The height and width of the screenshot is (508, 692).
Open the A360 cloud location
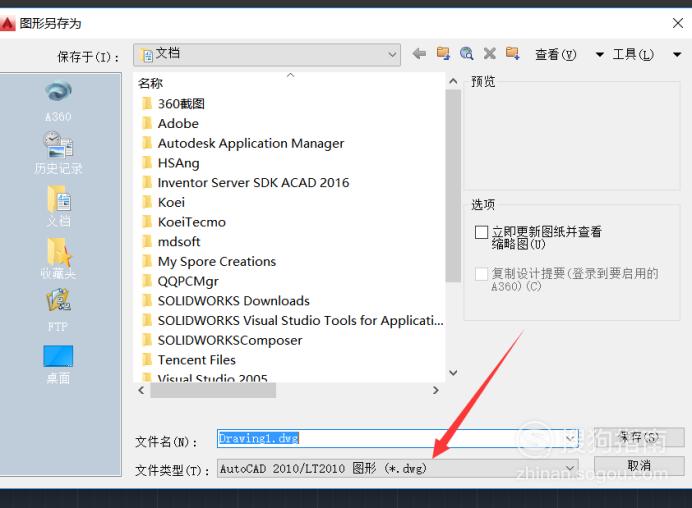58,101
